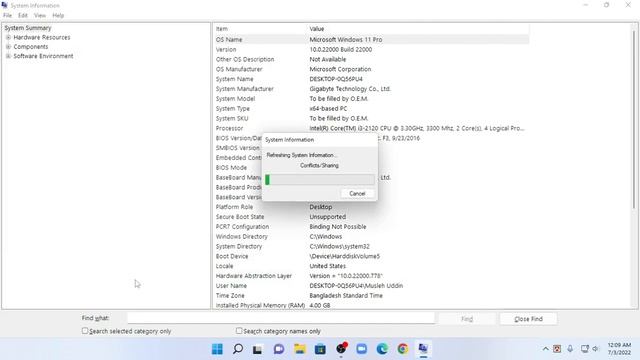640x360 pixels.
Task: Select the System Manufacturer row
Action: [371, 89]
